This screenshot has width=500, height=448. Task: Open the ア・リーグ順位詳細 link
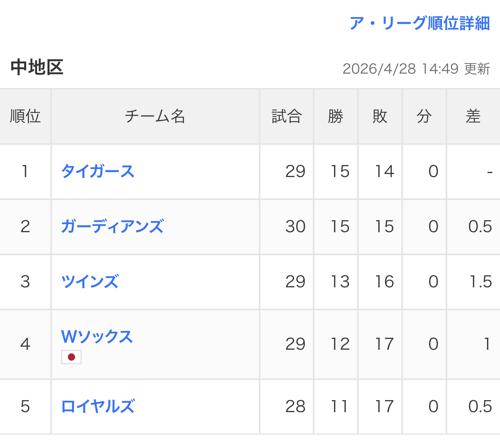point(419,23)
